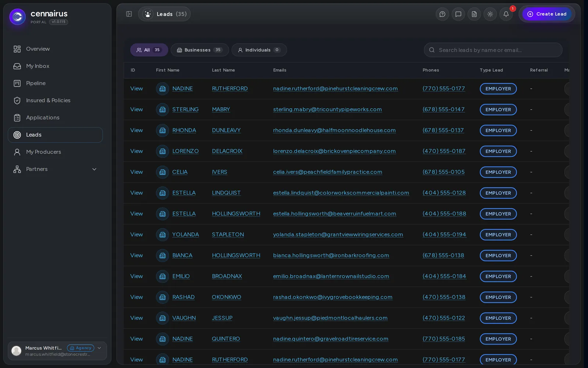Screen dimensions: 588x368
Task: Open the notifications bell
Action: point(506,14)
